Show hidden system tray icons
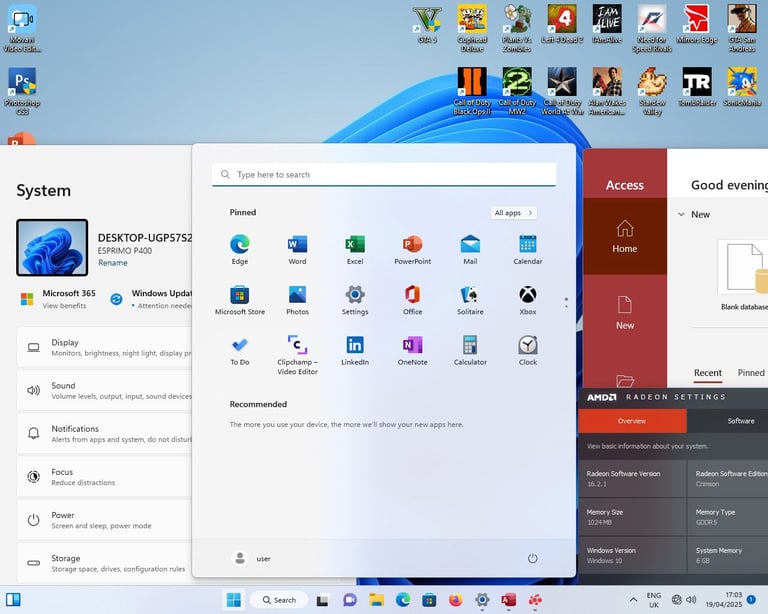Viewport: 768px width, 614px height. [633, 600]
